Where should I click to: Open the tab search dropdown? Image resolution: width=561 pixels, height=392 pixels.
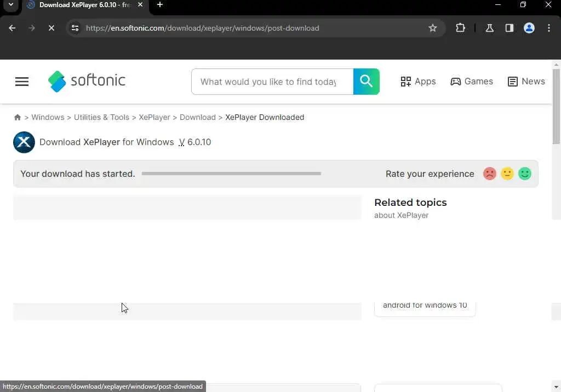(11, 4)
